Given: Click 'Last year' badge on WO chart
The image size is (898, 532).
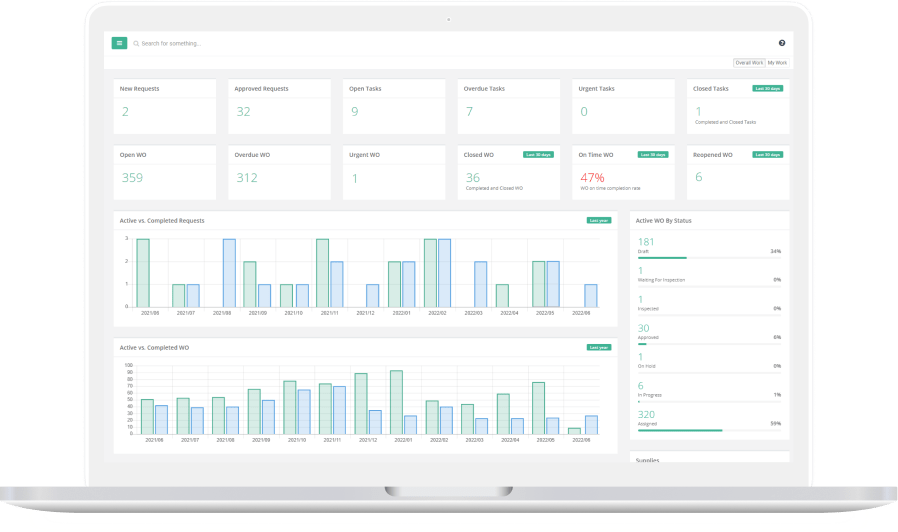Looking at the screenshot, I should (x=598, y=347).
